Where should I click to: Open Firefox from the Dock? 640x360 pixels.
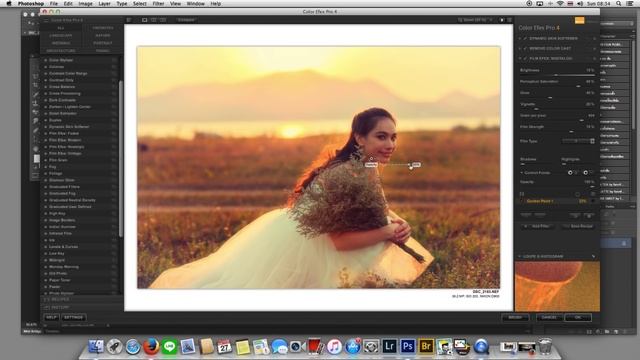click(151, 347)
